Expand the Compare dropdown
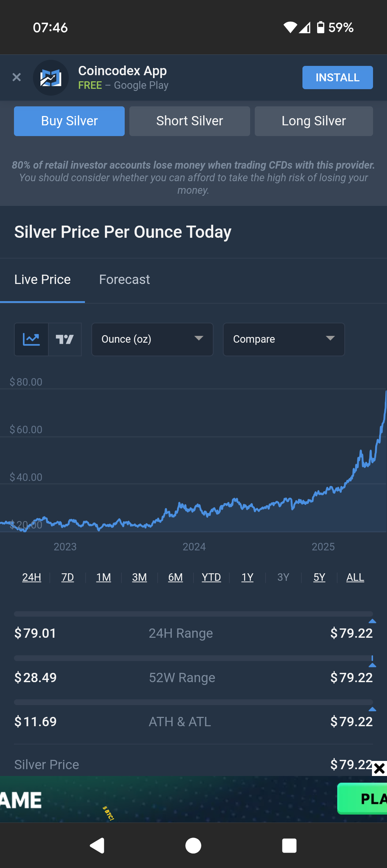Screen dimensions: 387x868 tap(284, 339)
